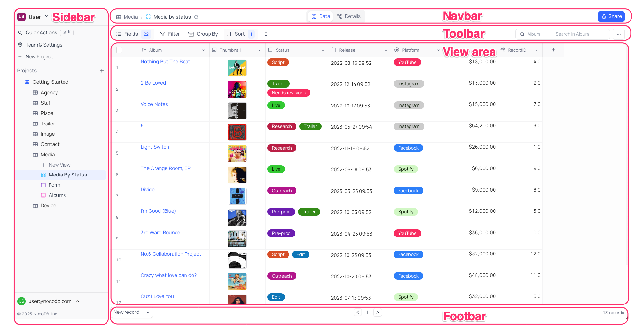644x334 pixels.
Task: Click the Albums gallery icon
Action: [x=43, y=195]
